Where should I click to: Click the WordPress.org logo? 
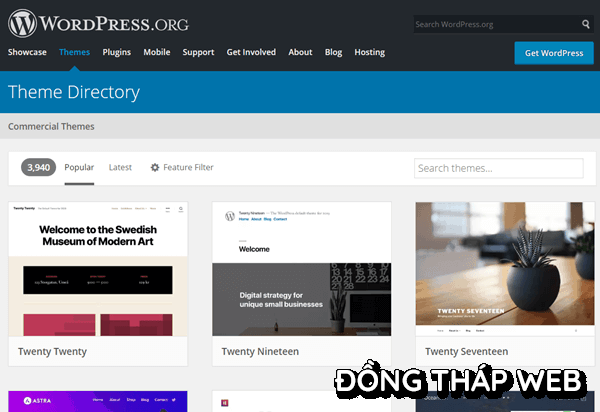pyautogui.click(x=98, y=24)
